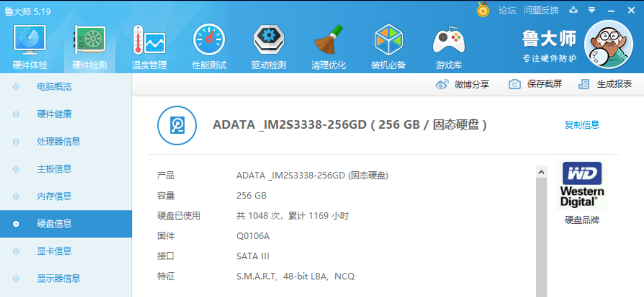644x297 pixels.
Task: Open 问题反馈 feedback link
Action: 541,10
